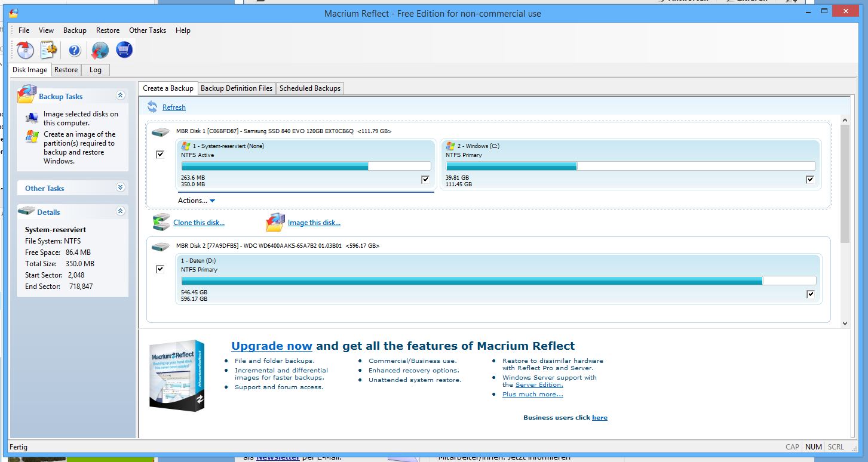Click the Refresh arrows icon

coord(153,107)
